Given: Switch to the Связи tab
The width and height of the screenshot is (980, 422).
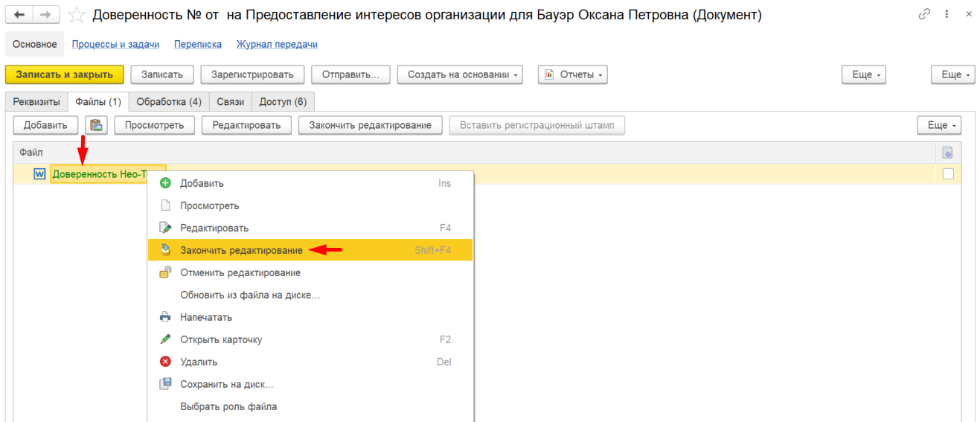Looking at the screenshot, I should pos(231,101).
